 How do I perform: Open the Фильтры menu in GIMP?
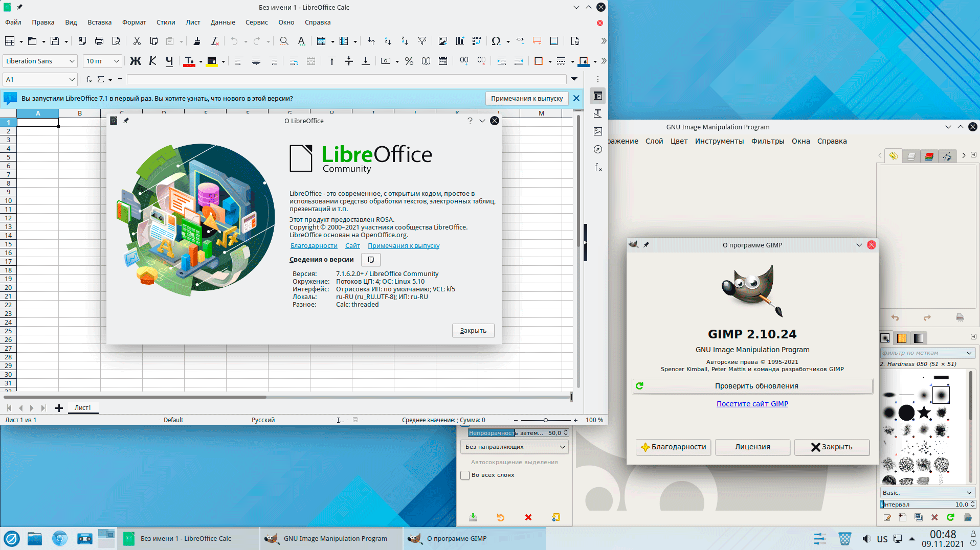(768, 141)
